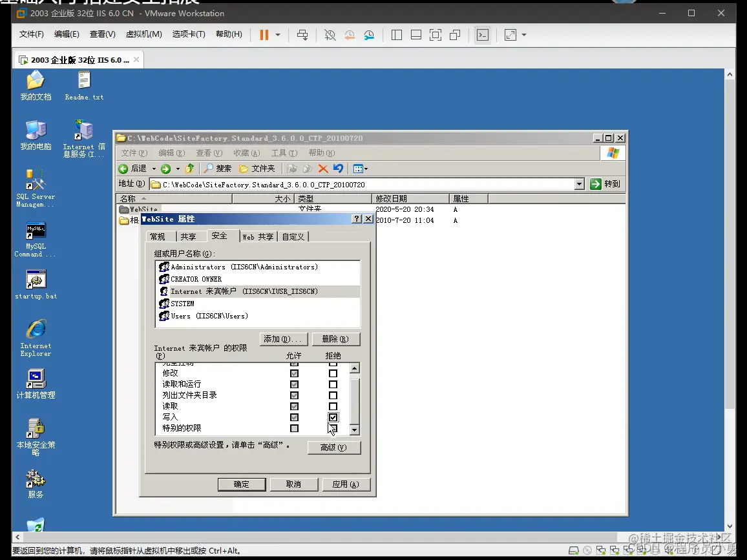Toggle the thumbnail bar view
Screen dimensions: 747x560
point(416,35)
